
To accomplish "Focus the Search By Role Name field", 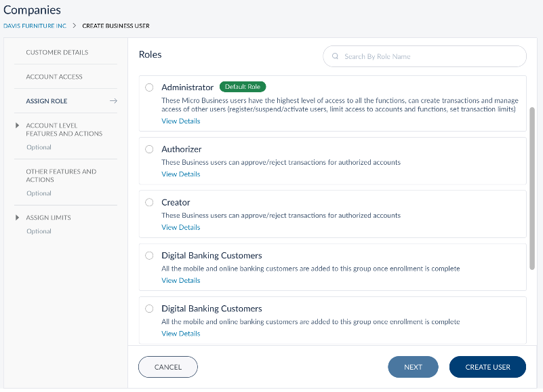I will [430, 56].
